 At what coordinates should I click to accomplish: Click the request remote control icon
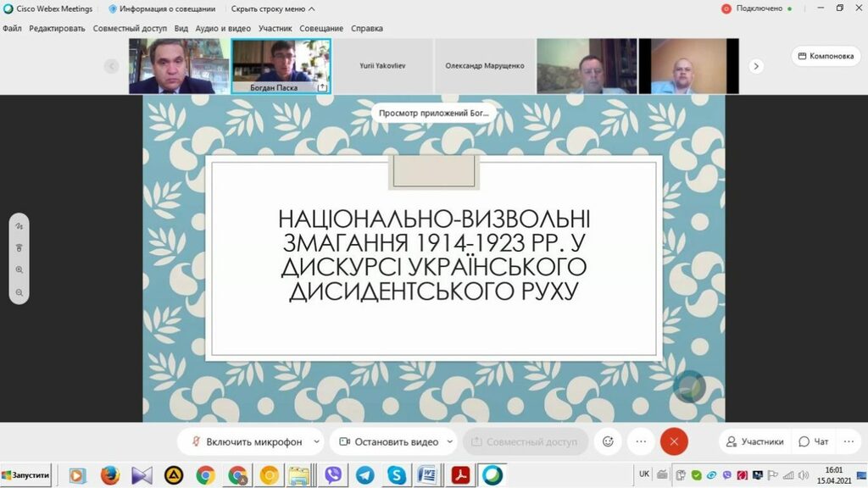pyautogui.click(x=19, y=247)
